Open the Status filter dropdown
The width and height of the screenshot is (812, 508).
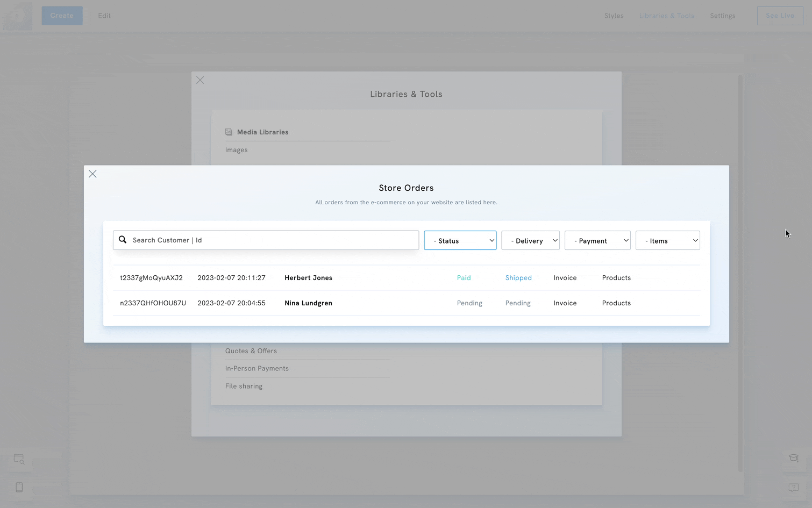tap(460, 241)
